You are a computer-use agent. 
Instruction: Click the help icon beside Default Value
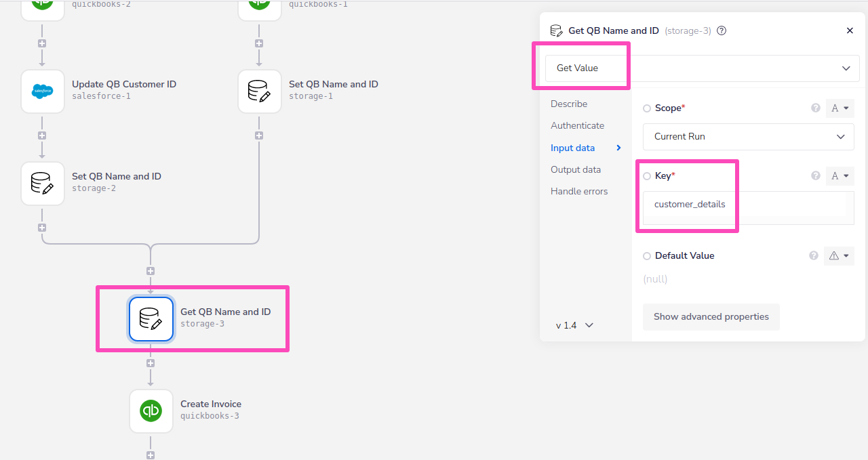[814, 255]
